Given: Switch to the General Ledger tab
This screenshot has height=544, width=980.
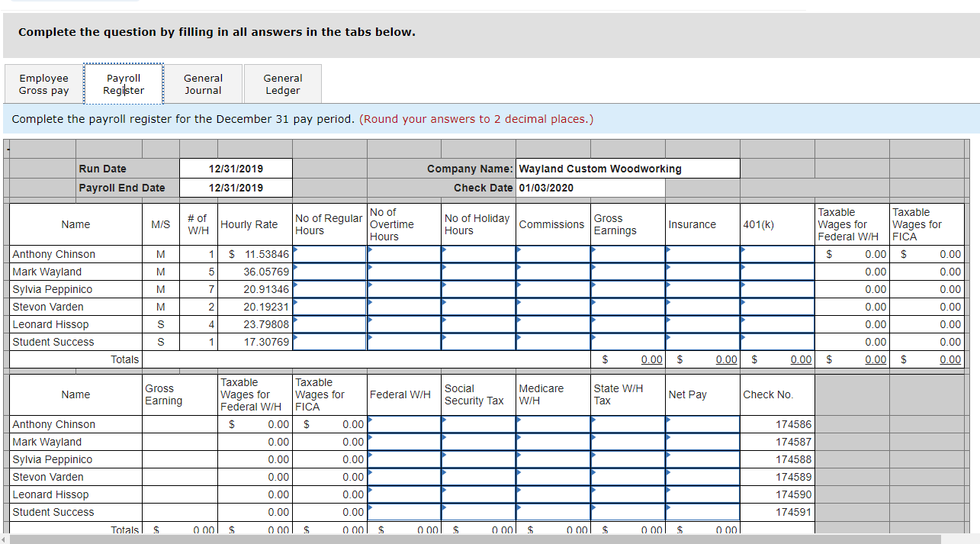Looking at the screenshot, I should [282, 83].
